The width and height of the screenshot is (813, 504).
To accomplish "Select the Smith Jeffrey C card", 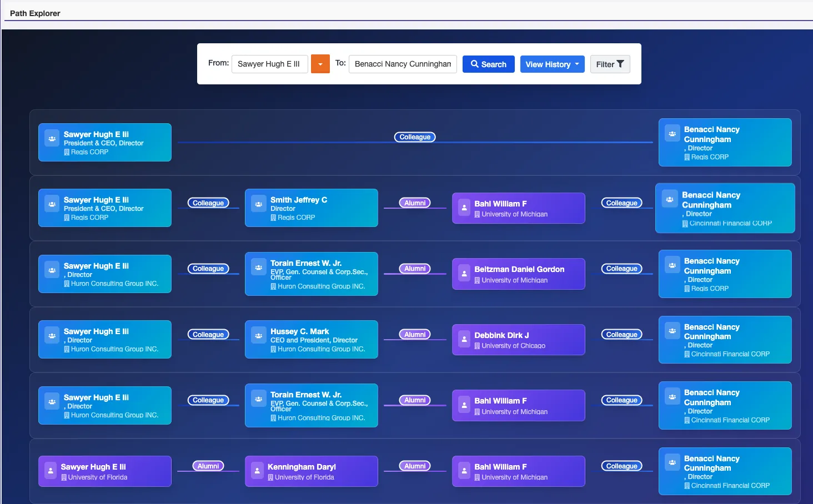I will tap(312, 208).
